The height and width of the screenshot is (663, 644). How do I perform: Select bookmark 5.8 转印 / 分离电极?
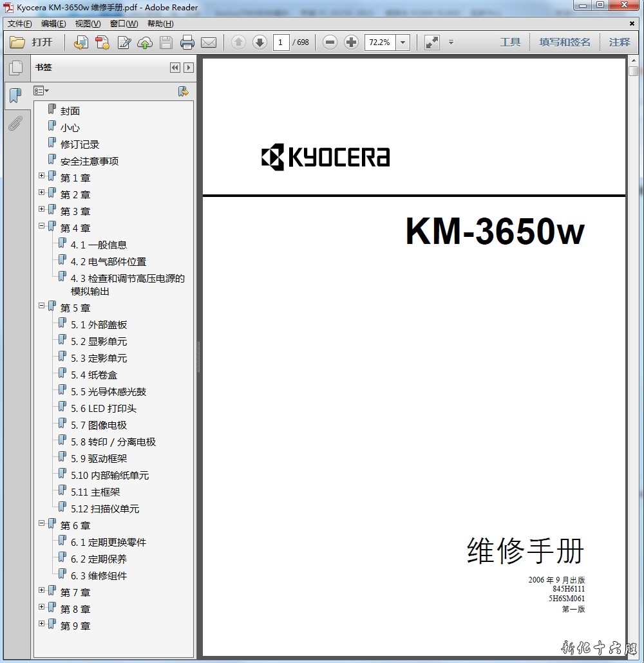point(113,442)
